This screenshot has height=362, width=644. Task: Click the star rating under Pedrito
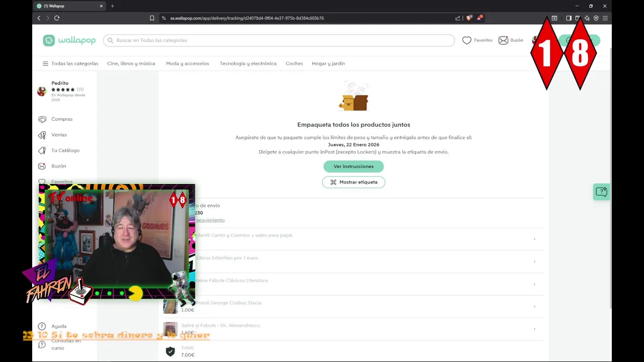click(x=63, y=89)
